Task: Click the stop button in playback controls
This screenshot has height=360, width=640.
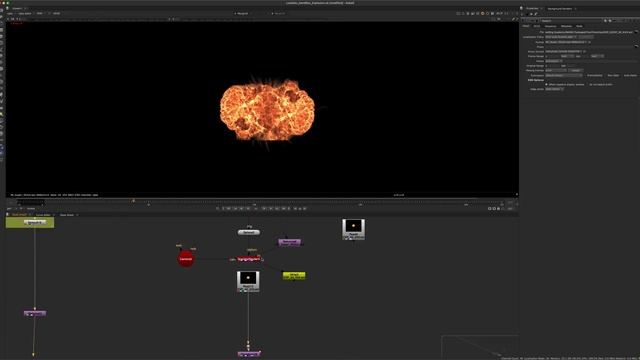Action: pos(256,209)
